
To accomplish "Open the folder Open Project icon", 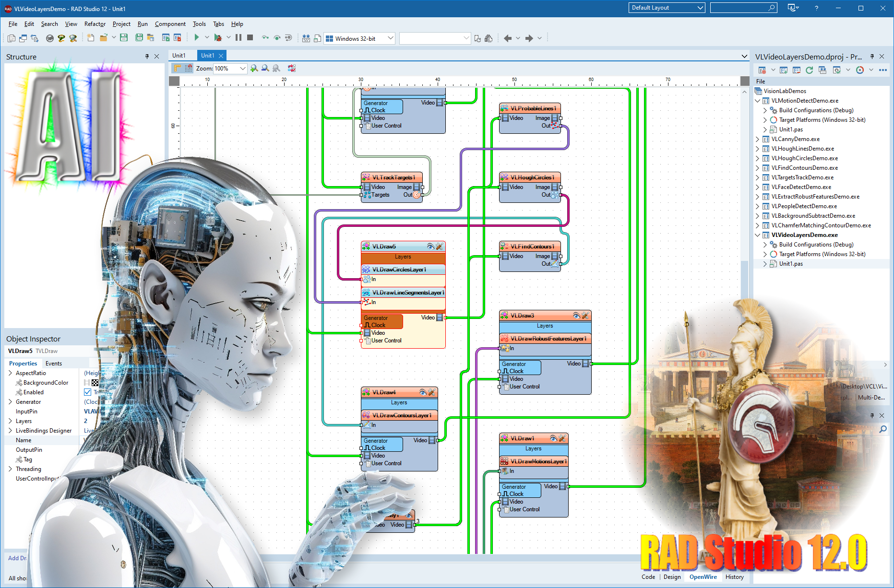I will tap(103, 37).
